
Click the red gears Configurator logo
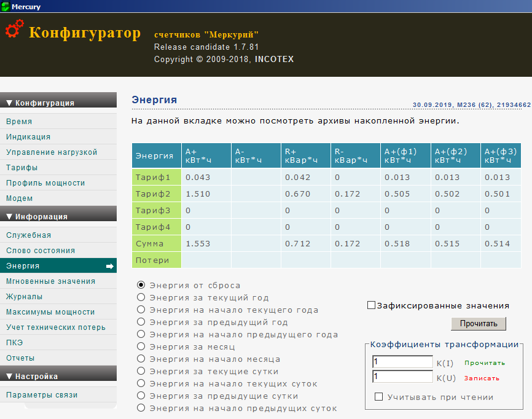15,28
